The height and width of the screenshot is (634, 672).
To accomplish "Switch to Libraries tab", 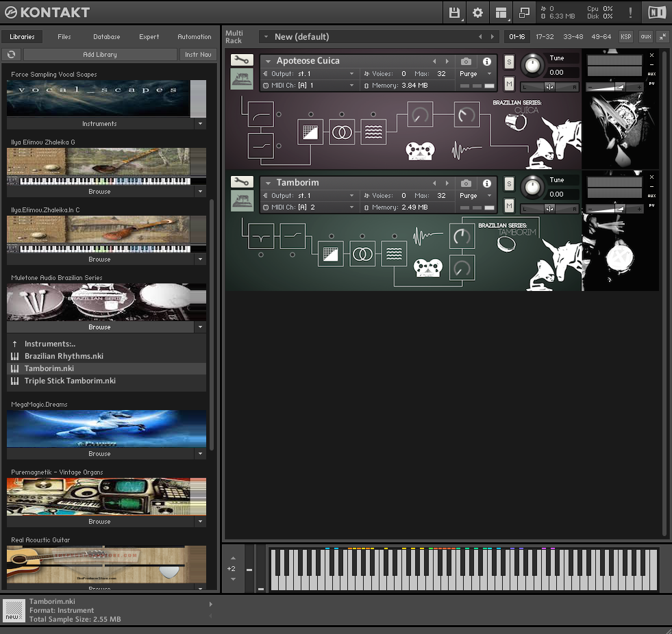I will click(x=23, y=37).
